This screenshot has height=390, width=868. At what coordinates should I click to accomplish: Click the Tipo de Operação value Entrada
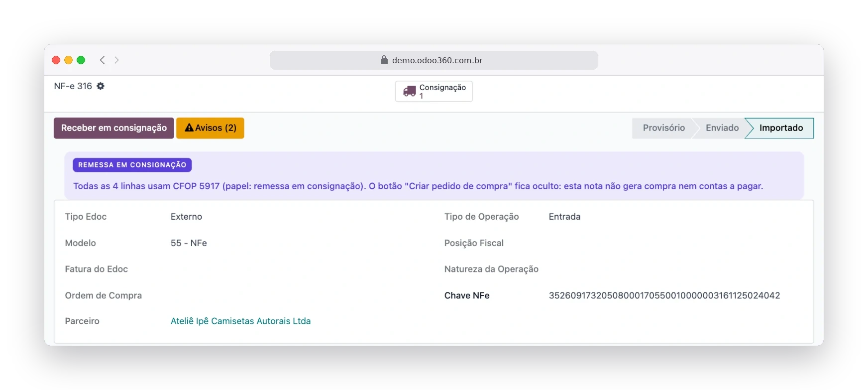[564, 217]
